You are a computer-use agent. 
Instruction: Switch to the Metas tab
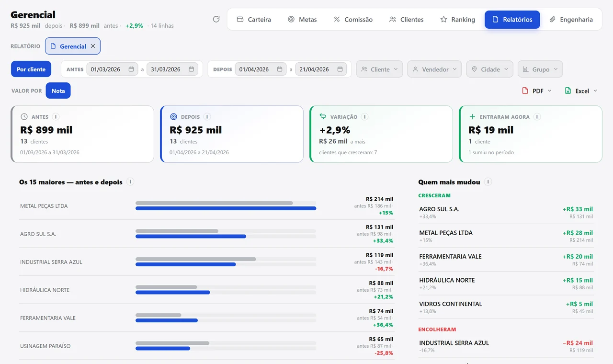302,19
